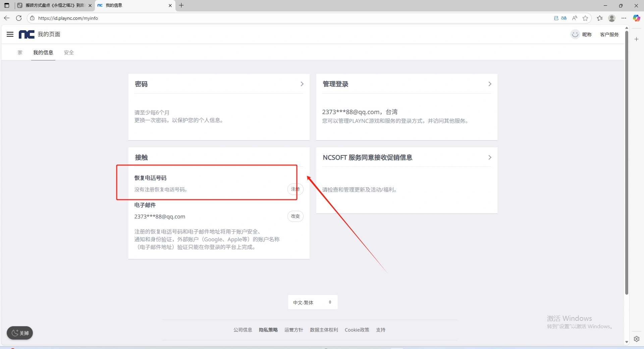Click 注册 for recovery phone number
The height and width of the screenshot is (349, 644).
click(295, 189)
